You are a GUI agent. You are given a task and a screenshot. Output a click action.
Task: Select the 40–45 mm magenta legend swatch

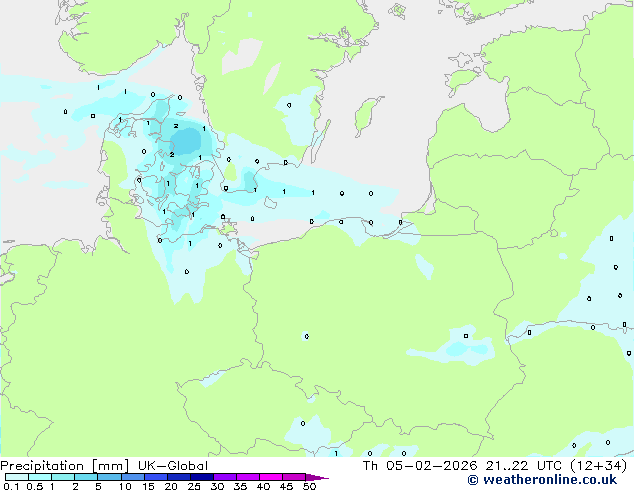pos(271,477)
